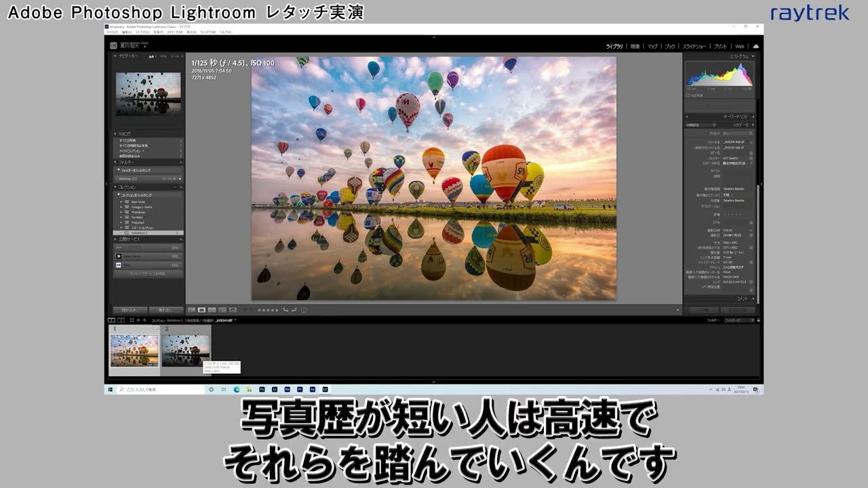This screenshot has height=488, width=868.
Task: Open Microsoft Edge from taskbar
Action: 237,390
